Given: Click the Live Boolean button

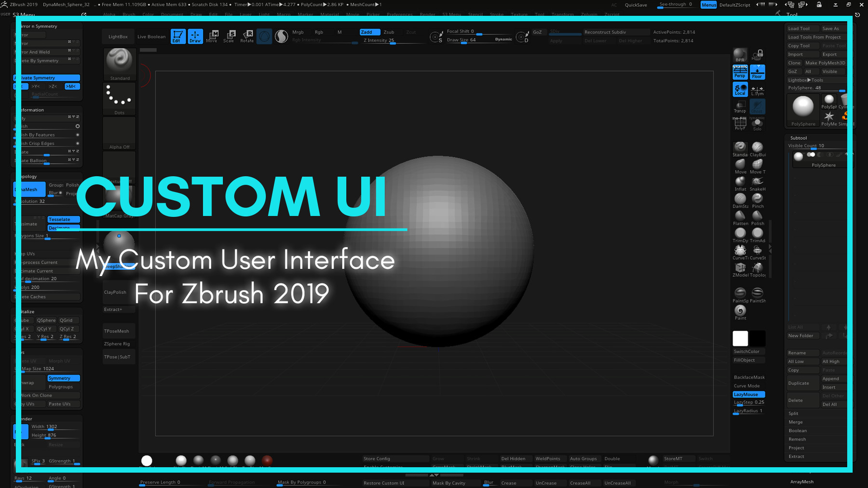Looking at the screenshot, I should [x=151, y=37].
